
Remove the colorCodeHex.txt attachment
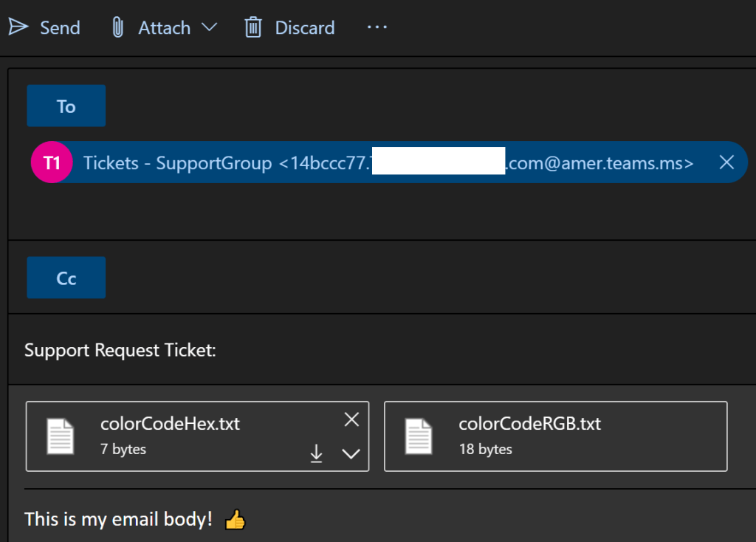click(351, 420)
